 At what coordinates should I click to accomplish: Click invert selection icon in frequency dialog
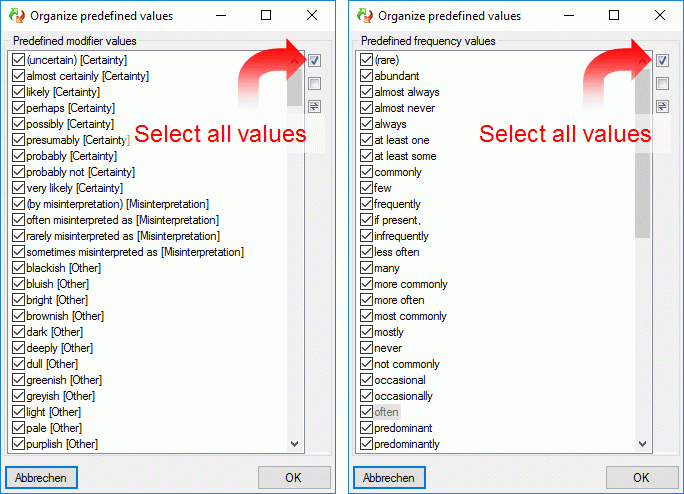(x=662, y=106)
